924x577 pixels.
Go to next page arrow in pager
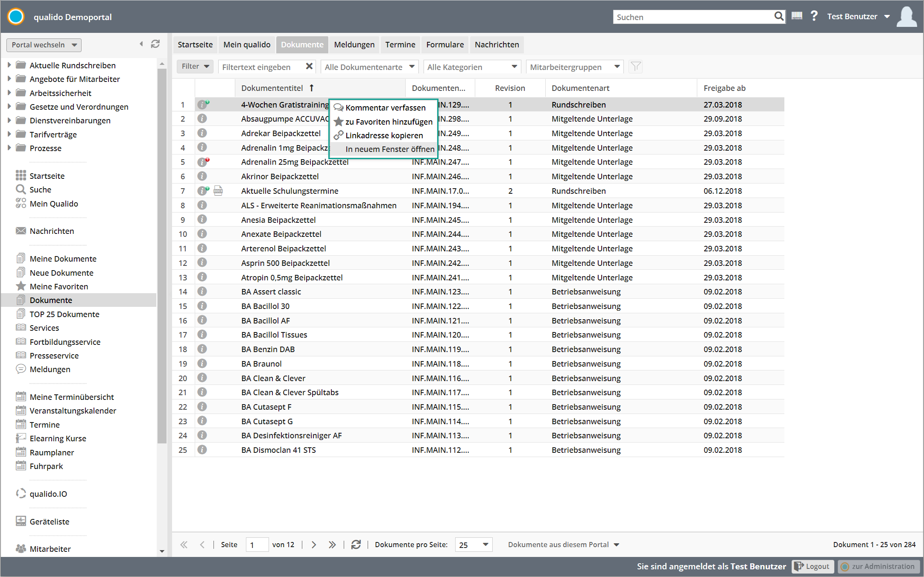coord(314,545)
